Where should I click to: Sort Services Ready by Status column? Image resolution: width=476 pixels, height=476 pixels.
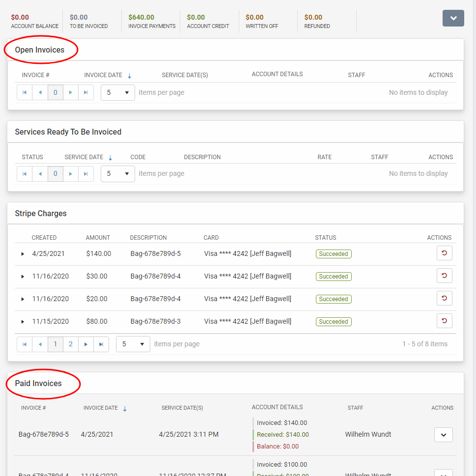point(32,157)
